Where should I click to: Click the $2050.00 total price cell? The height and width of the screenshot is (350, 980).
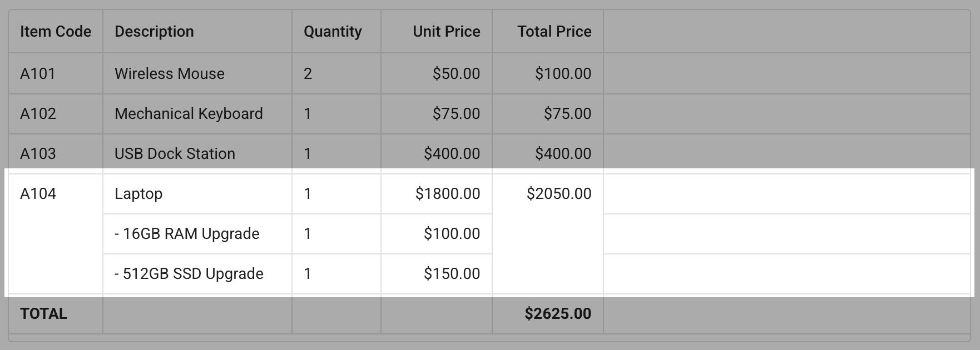click(558, 194)
